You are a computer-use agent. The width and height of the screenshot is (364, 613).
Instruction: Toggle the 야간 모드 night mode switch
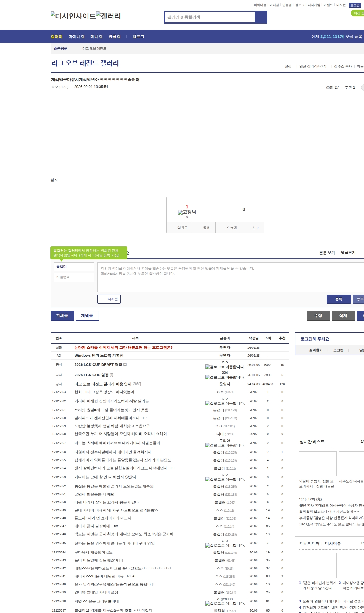[x=358, y=13]
